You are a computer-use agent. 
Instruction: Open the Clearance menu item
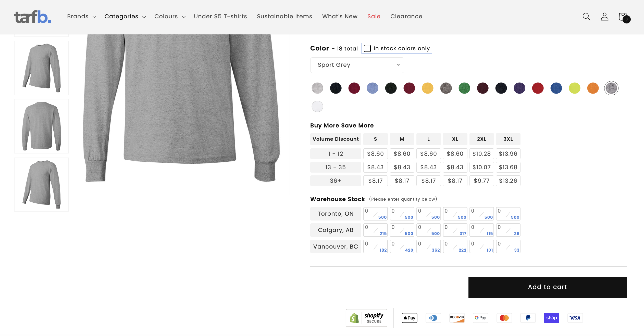pyautogui.click(x=406, y=16)
